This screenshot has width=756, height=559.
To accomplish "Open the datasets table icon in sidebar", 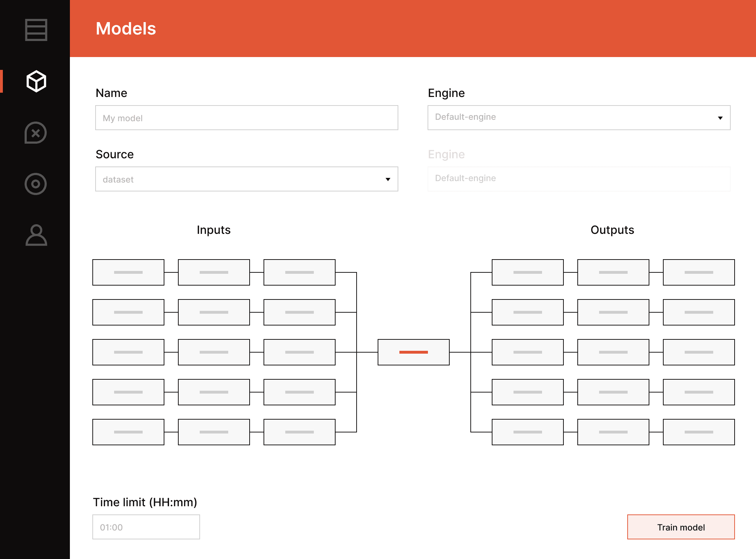I will [36, 30].
